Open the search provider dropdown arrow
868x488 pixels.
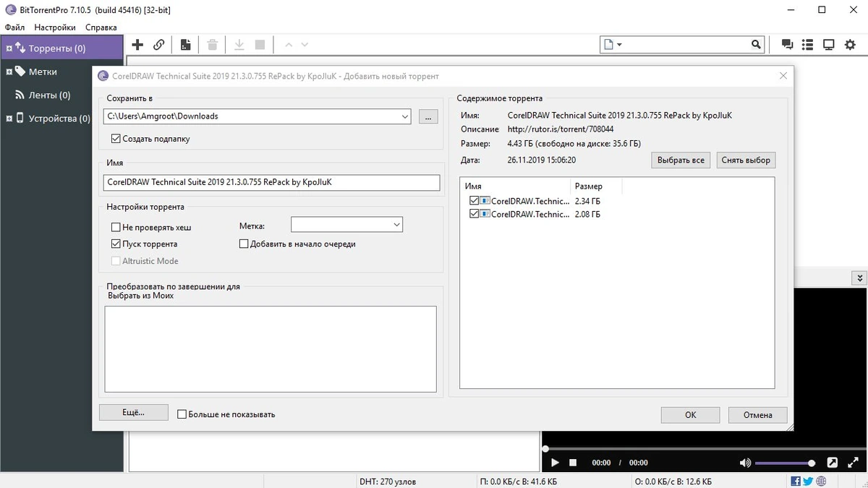click(619, 45)
